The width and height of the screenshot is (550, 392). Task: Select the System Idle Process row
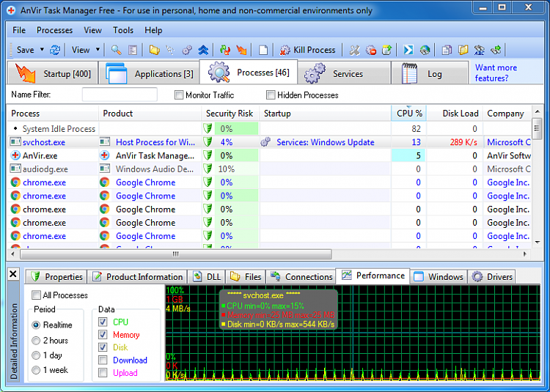pos(268,128)
